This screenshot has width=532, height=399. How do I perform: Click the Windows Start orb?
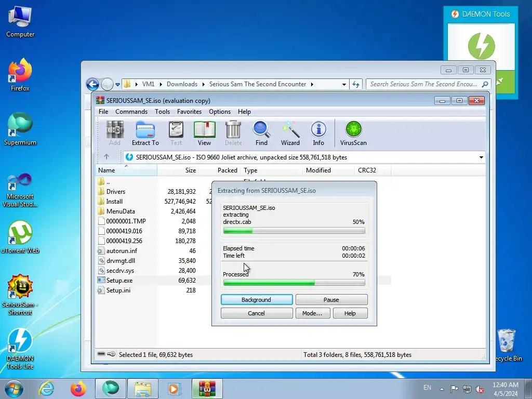pyautogui.click(x=14, y=389)
